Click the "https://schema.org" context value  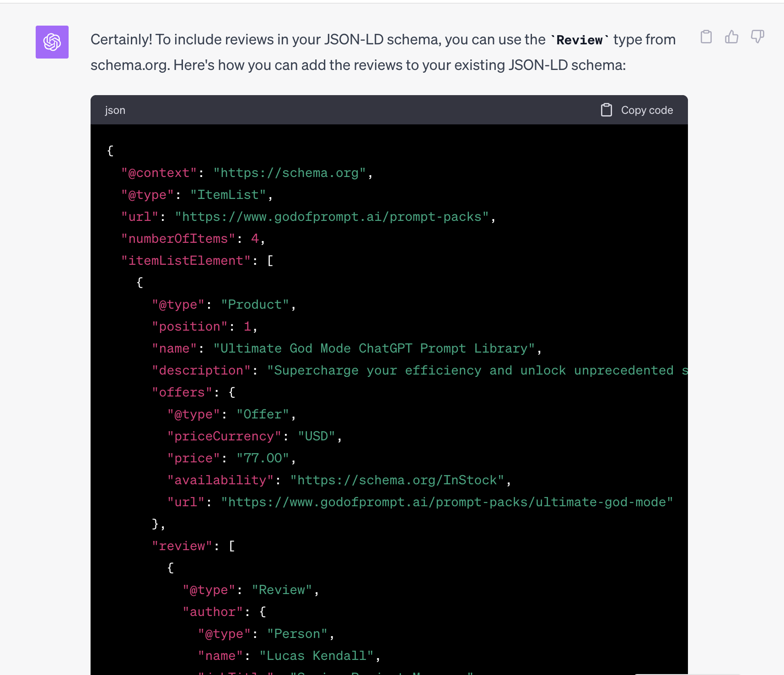tap(290, 173)
